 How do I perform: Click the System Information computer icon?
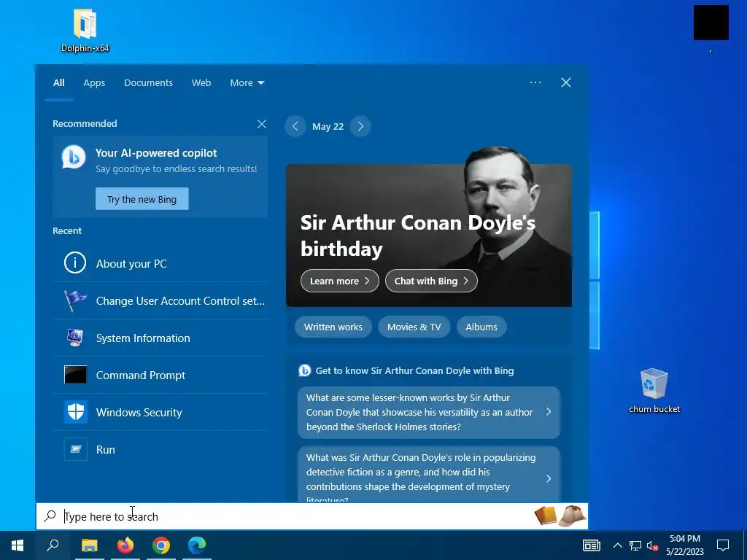[x=75, y=337]
